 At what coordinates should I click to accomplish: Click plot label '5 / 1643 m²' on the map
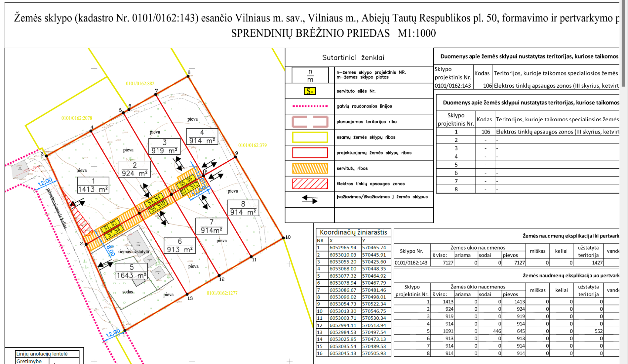pyautogui.click(x=131, y=271)
